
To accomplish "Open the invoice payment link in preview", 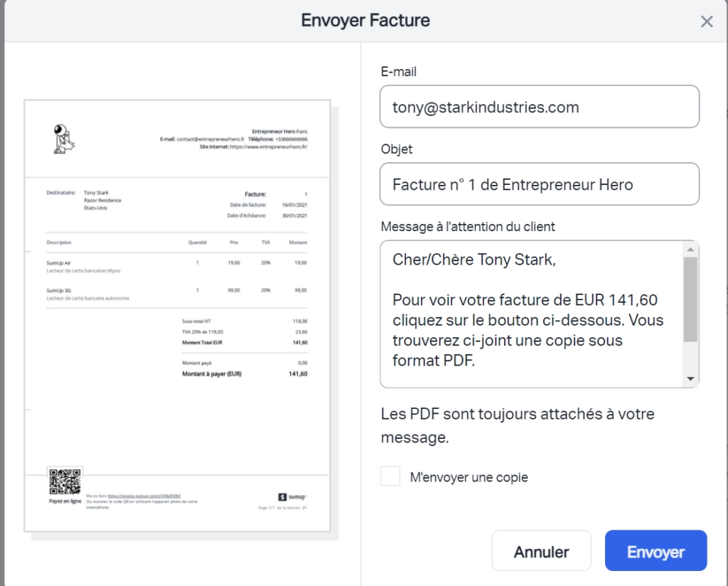I will pos(144,496).
